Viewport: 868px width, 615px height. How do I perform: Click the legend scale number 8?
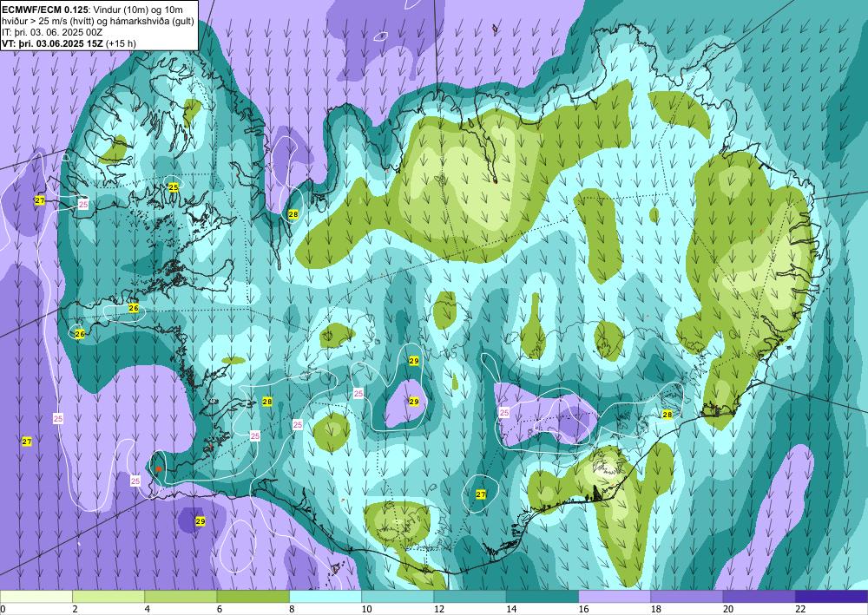[291, 609]
